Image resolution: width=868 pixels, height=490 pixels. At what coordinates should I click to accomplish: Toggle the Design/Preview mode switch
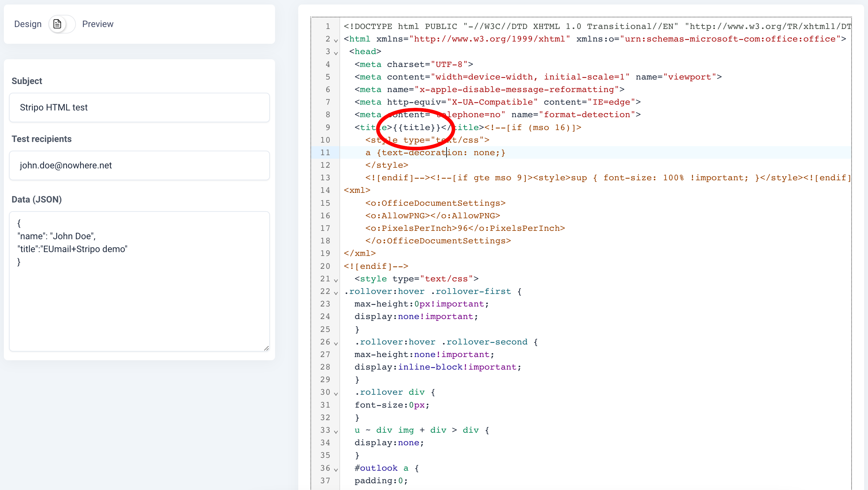(62, 24)
